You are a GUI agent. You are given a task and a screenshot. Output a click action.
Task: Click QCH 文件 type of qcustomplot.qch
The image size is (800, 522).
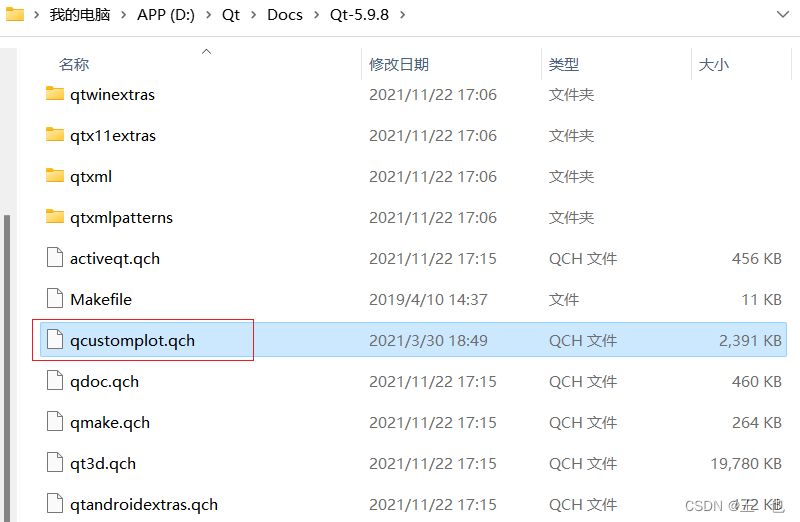pyautogui.click(x=583, y=340)
